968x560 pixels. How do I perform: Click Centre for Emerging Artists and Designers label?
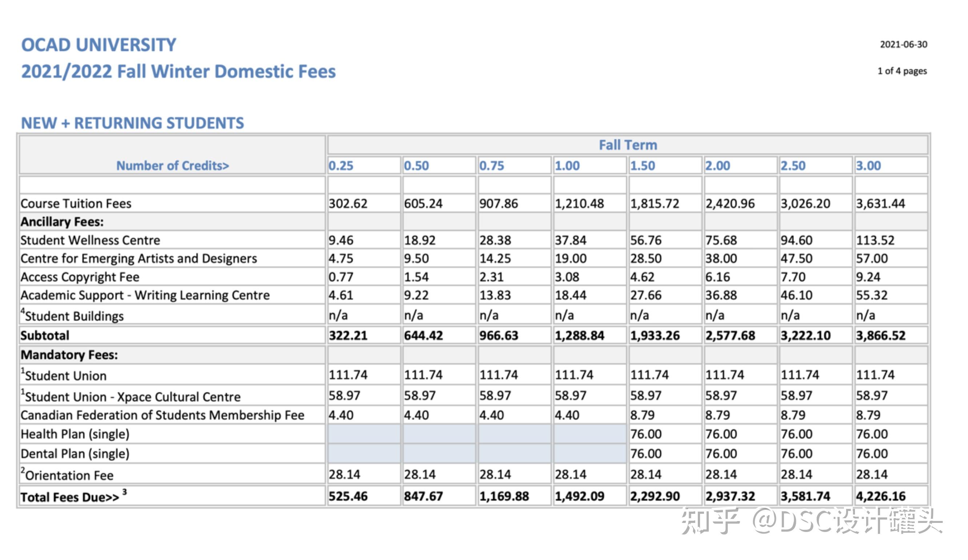[x=139, y=259]
